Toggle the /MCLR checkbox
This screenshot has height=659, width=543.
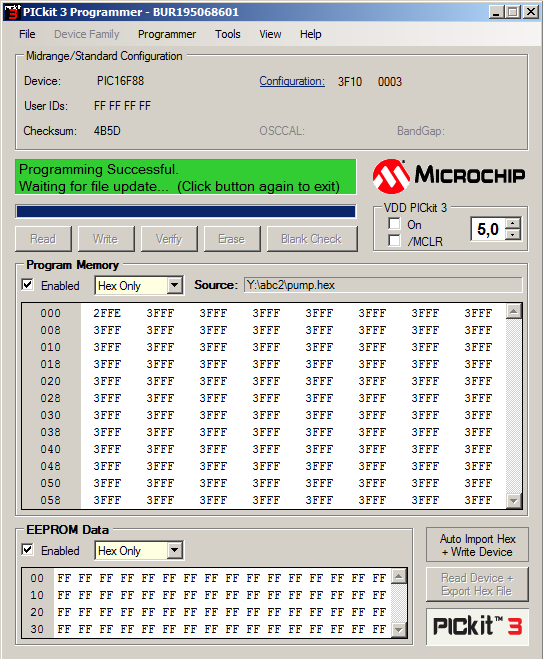click(x=394, y=241)
